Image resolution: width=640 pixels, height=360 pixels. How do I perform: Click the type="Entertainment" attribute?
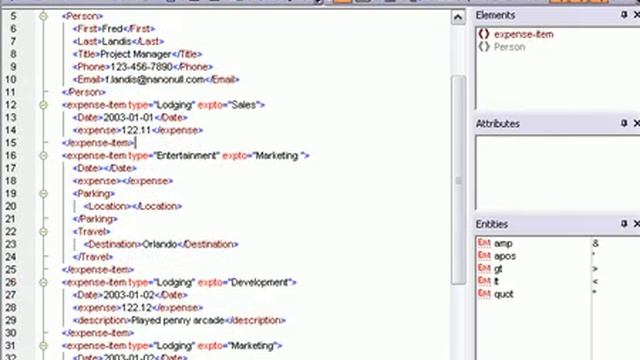[174, 156]
